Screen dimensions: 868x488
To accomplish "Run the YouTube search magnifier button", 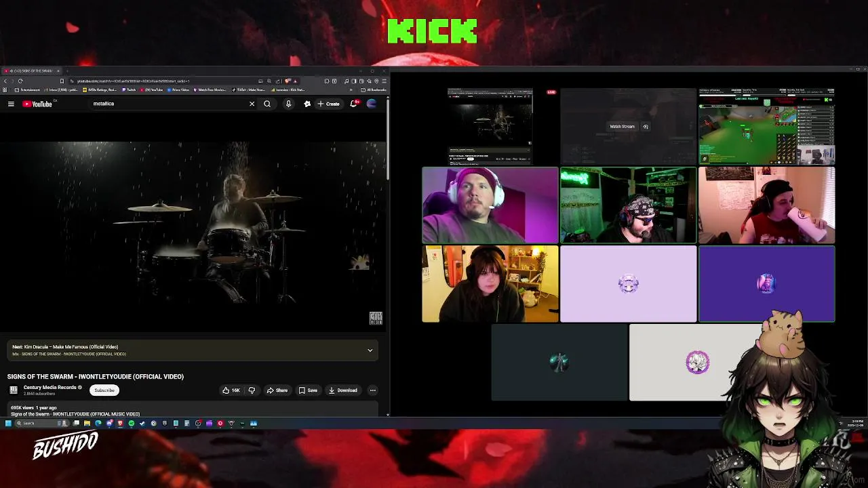I will (x=267, y=104).
